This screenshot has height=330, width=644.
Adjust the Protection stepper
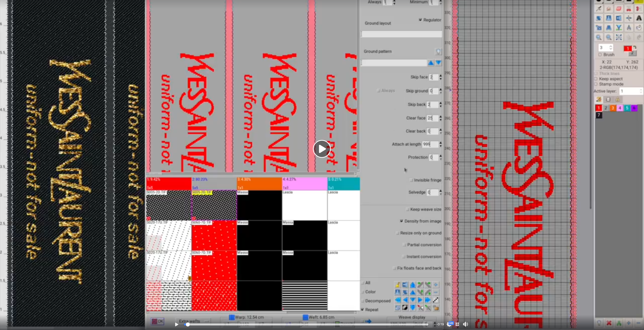[440, 157]
